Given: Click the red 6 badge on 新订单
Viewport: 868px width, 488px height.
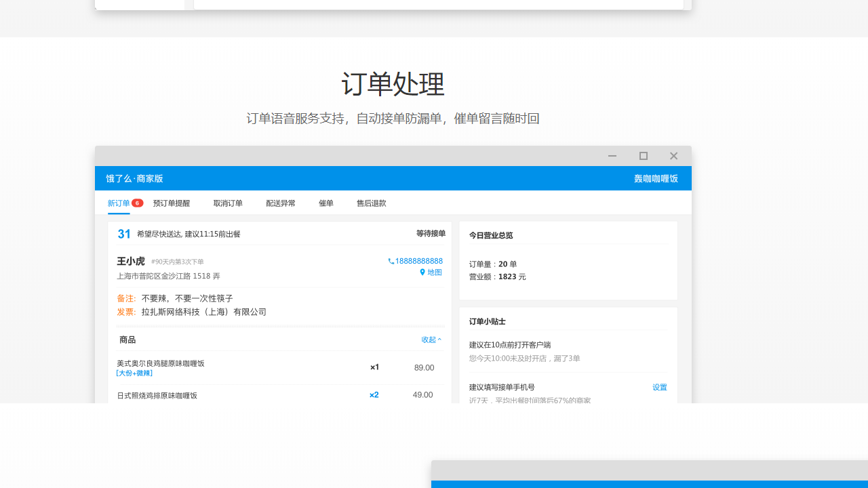Looking at the screenshot, I should 137,203.
